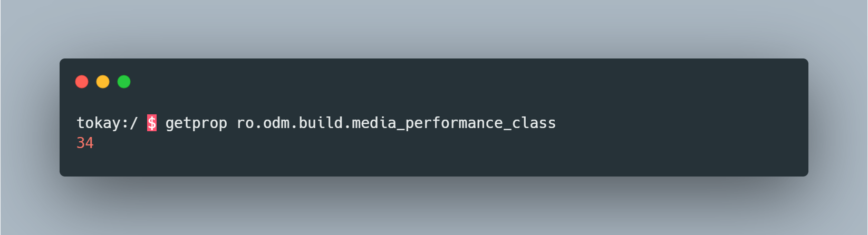Click the green maximize button

point(124,82)
